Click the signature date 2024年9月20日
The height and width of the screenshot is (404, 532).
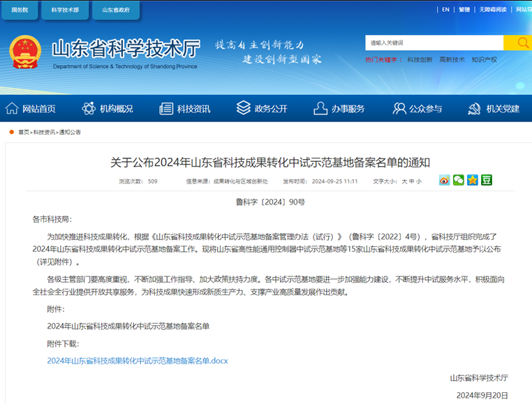tap(482, 395)
